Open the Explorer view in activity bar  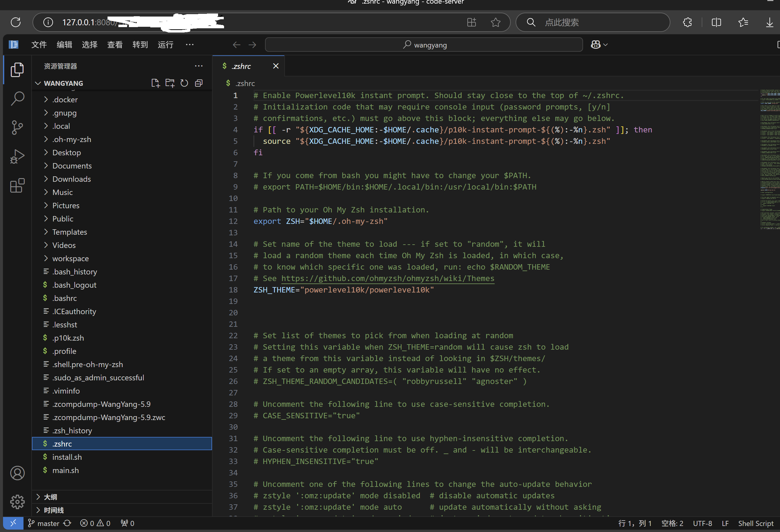click(x=17, y=70)
